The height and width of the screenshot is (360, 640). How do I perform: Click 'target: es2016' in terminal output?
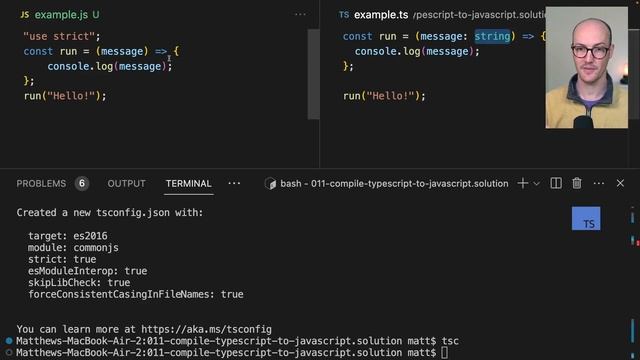68,236
